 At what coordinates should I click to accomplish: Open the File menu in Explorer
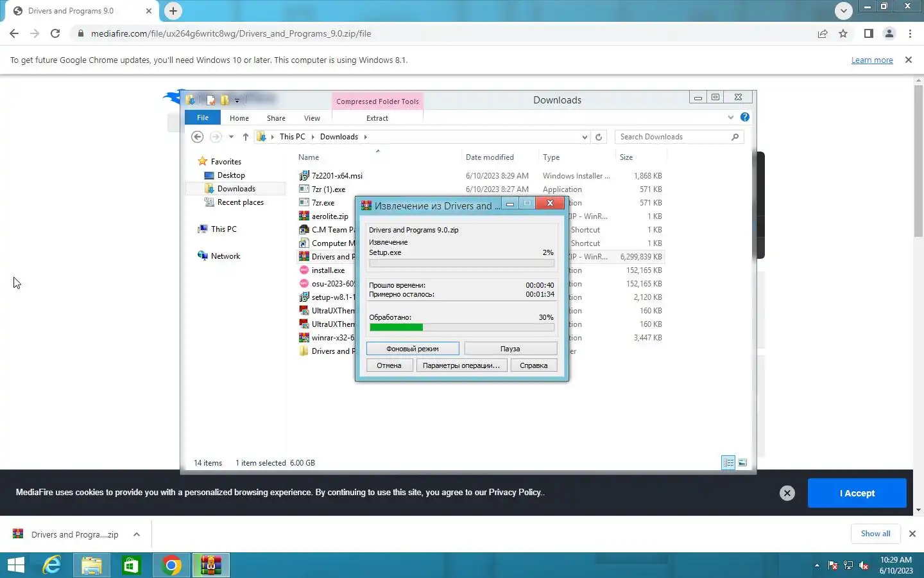point(203,118)
